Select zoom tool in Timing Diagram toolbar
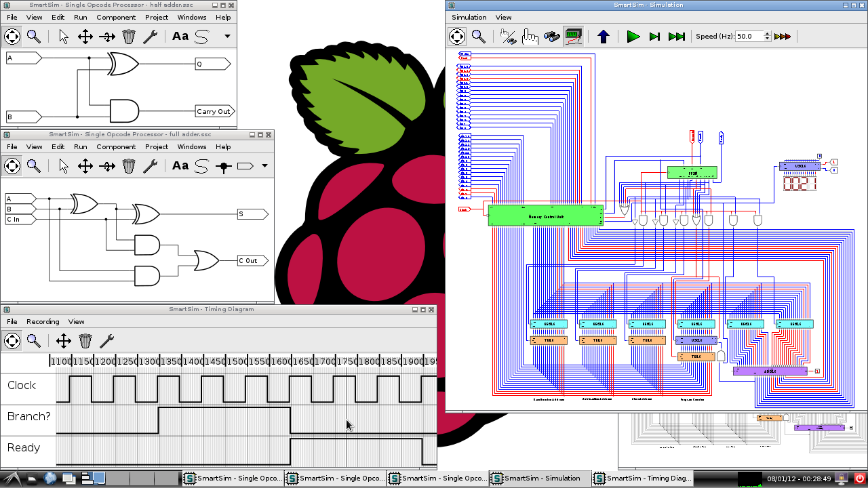Image resolution: width=868 pixels, height=488 pixels. (34, 340)
